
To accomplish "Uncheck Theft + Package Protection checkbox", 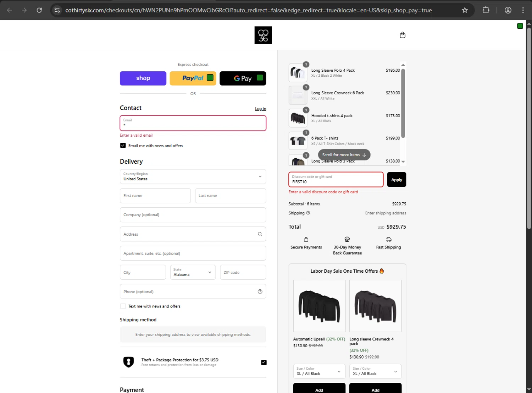I will (264, 362).
